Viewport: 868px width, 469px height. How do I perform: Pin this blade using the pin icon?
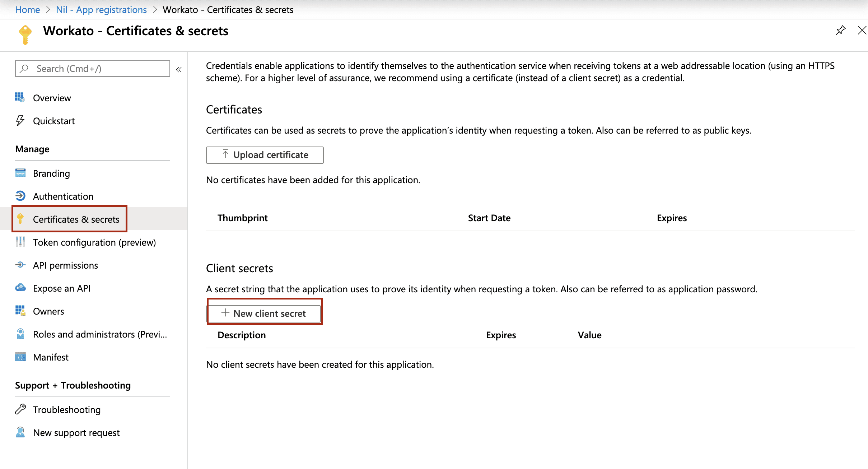coord(840,31)
